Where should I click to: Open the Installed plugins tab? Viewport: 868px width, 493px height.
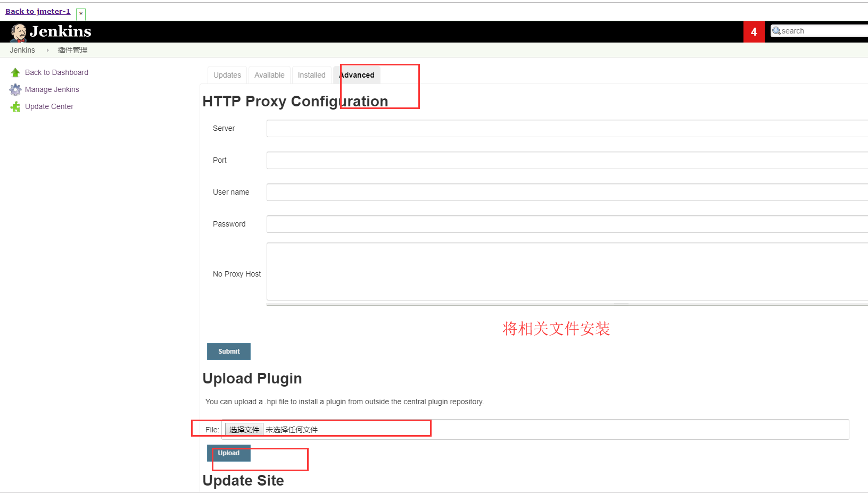[311, 75]
